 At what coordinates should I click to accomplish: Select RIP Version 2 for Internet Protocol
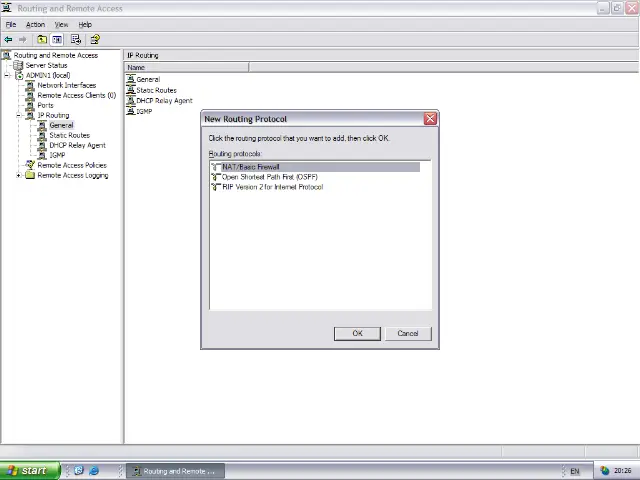pos(273,187)
